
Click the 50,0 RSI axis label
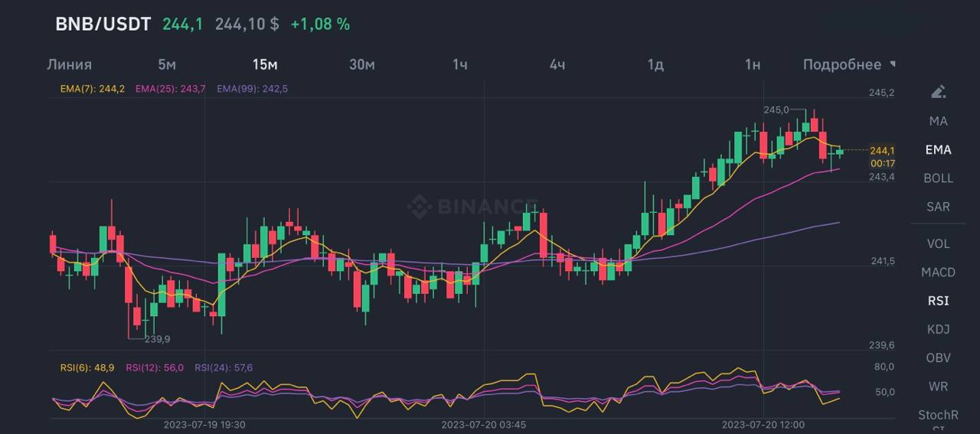[x=884, y=392]
